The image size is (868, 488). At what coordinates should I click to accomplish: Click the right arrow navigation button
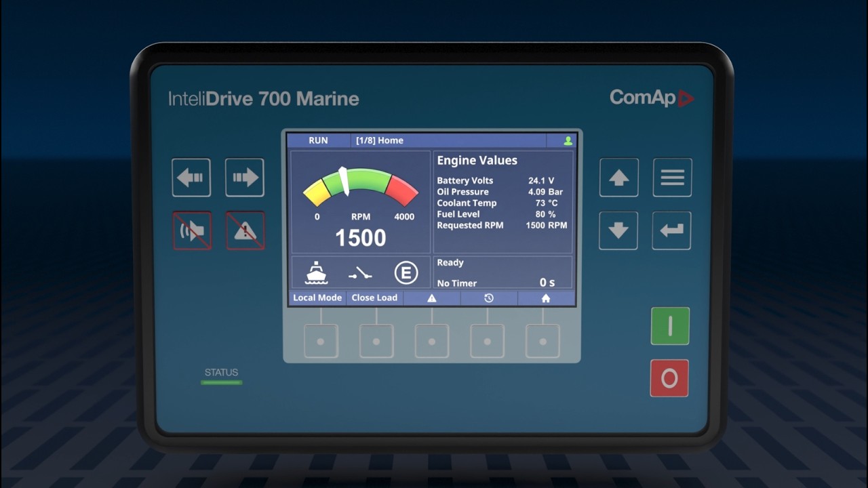pyautogui.click(x=245, y=178)
